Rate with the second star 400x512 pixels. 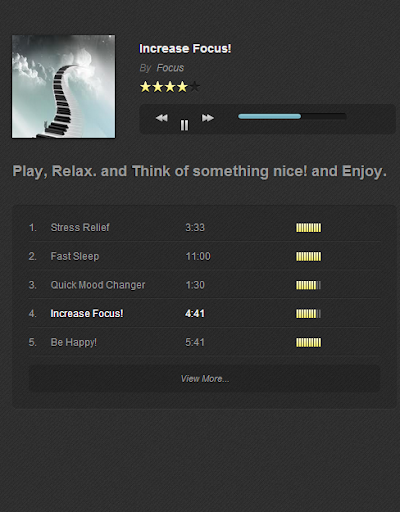pyautogui.click(x=158, y=87)
